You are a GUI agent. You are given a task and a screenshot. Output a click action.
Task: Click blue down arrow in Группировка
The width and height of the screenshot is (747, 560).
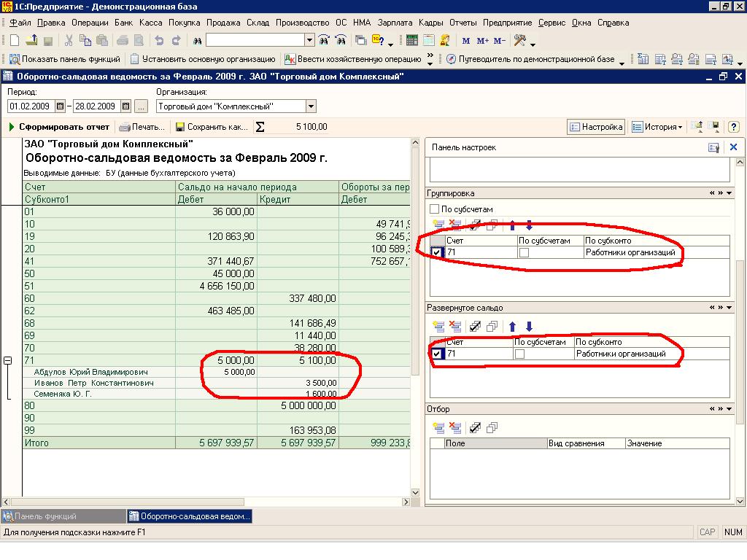pyautogui.click(x=529, y=225)
